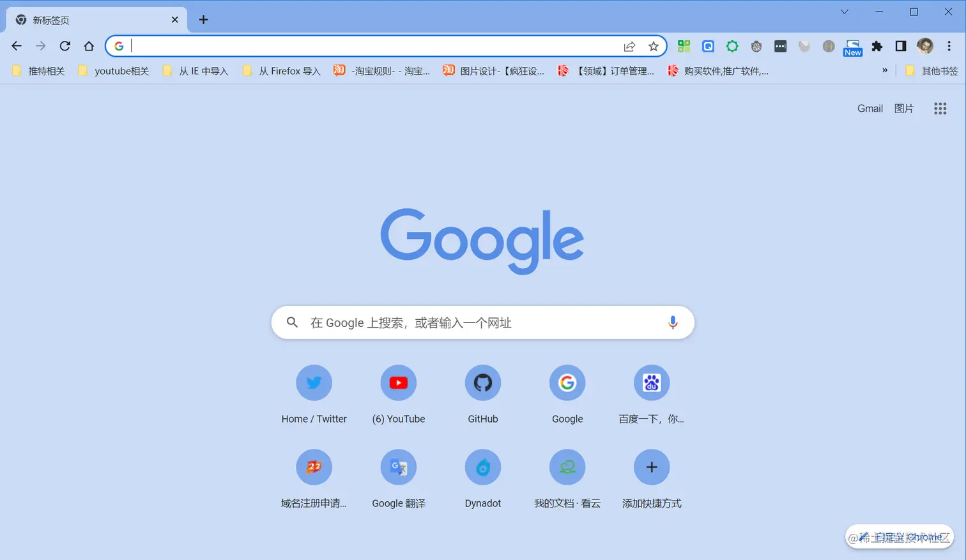Click the forward navigation arrow
Image resolution: width=966 pixels, height=560 pixels.
coord(41,46)
